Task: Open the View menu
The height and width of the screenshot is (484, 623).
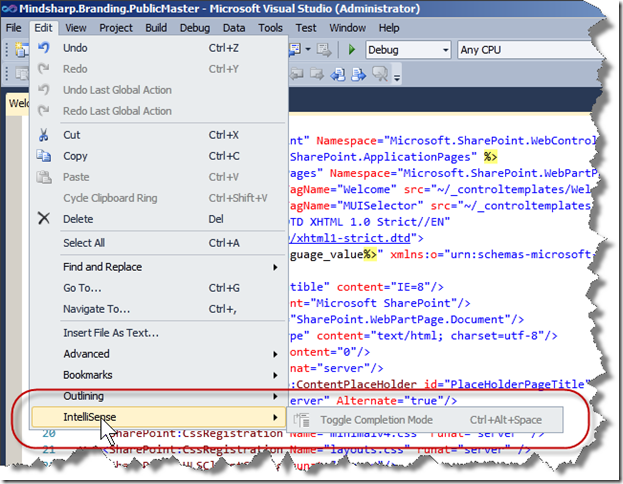Action: 77,28
